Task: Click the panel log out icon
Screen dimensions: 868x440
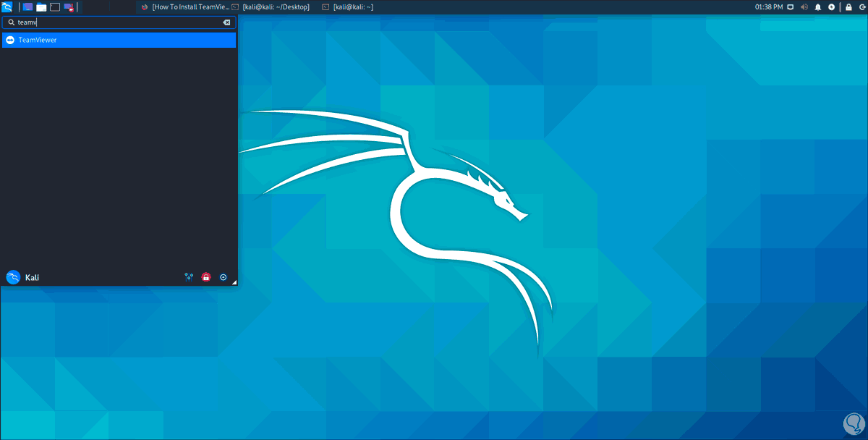Action: tap(861, 7)
